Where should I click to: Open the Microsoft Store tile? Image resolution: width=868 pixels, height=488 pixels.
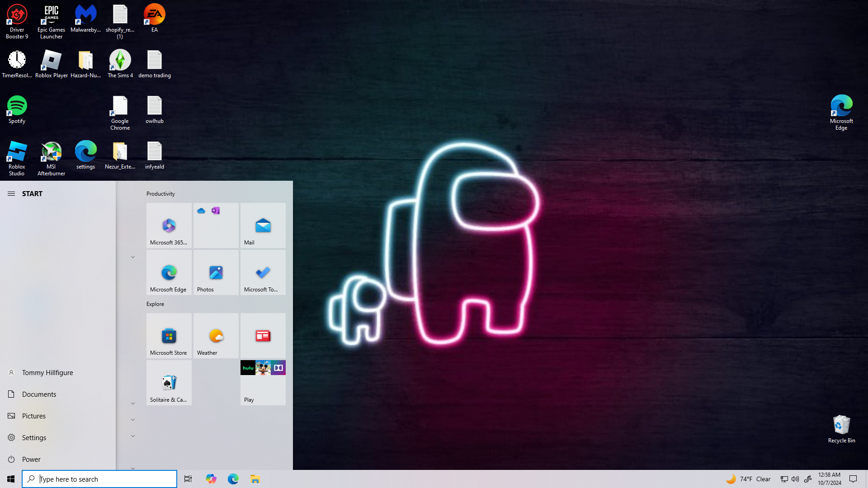click(x=169, y=336)
